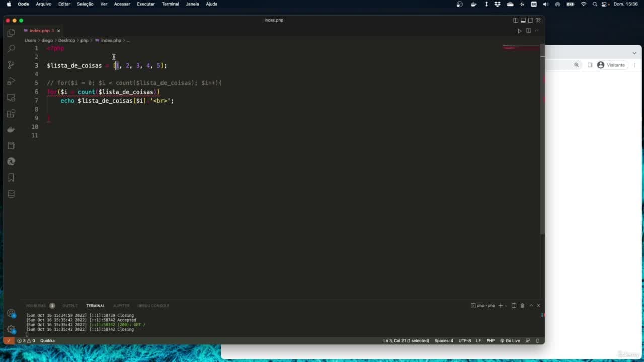Start Go Live server
644x362 pixels.
[510, 341]
